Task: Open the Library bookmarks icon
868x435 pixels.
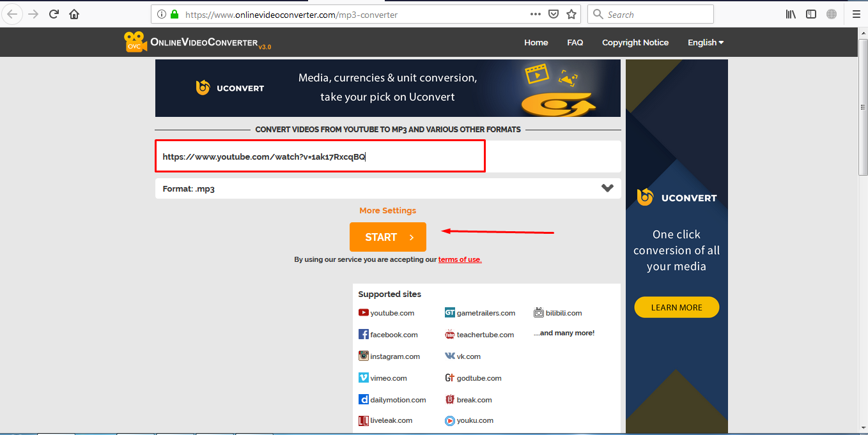Action: (791, 14)
